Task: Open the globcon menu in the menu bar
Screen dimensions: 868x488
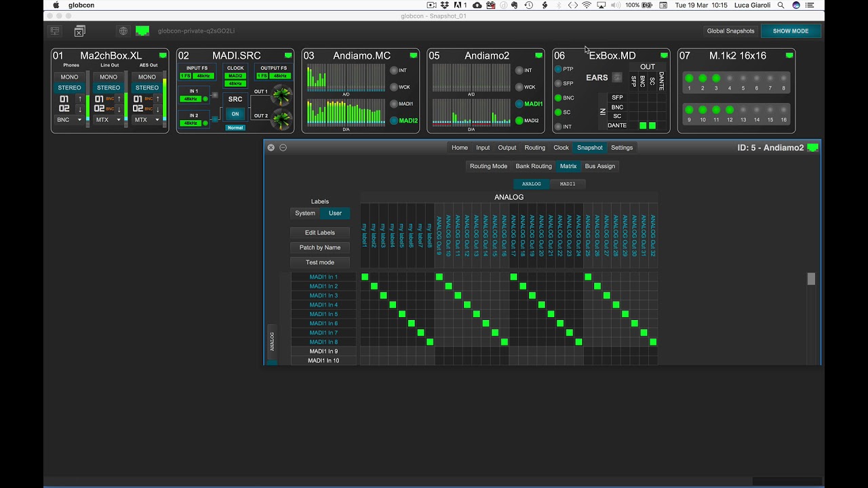Action: (81, 5)
